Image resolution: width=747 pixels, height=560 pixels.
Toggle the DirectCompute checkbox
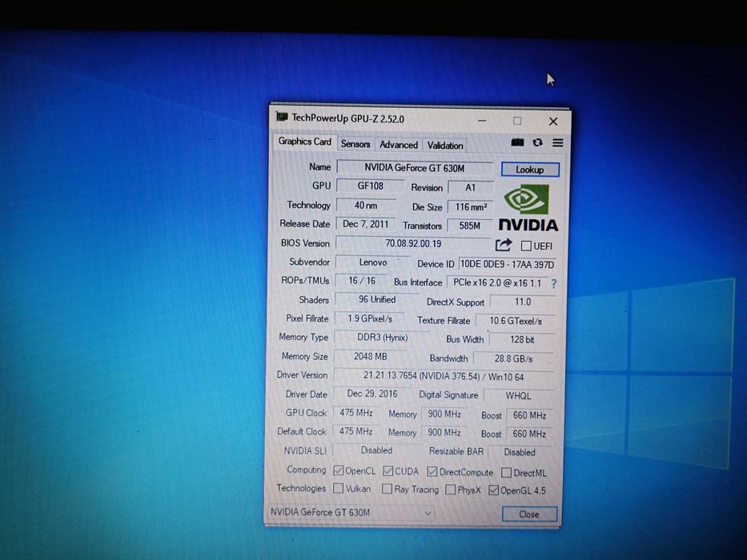(x=432, y=471)
